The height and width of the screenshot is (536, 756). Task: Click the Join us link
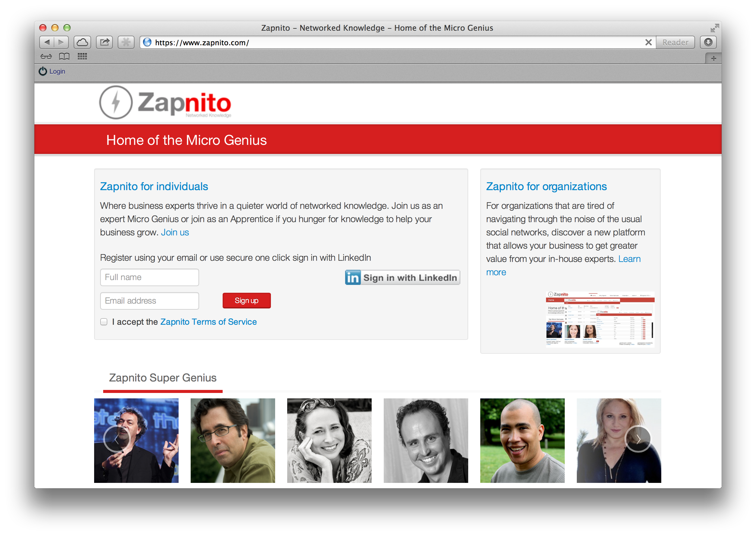tap(175, 232)
